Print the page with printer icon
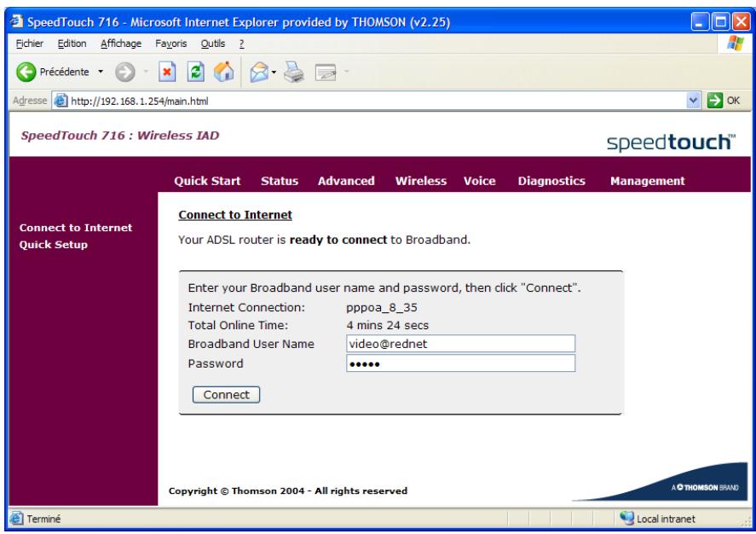 click(x=294, y=73)
